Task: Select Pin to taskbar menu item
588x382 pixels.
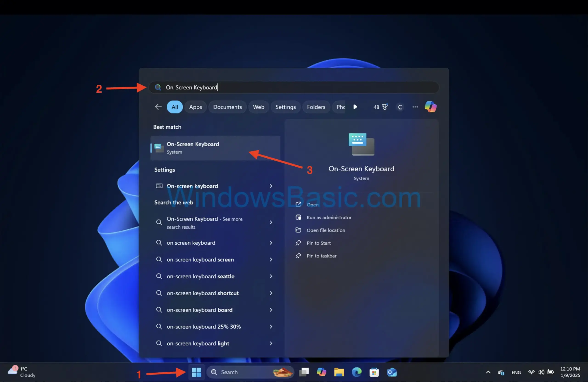Action: point(321,255)
